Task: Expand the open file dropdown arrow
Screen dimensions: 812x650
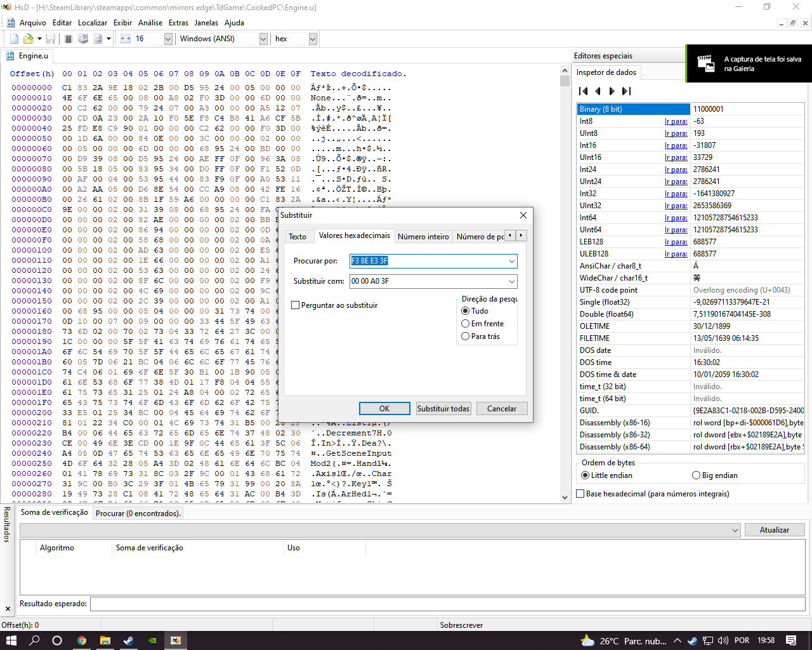Action: point(39,39)
